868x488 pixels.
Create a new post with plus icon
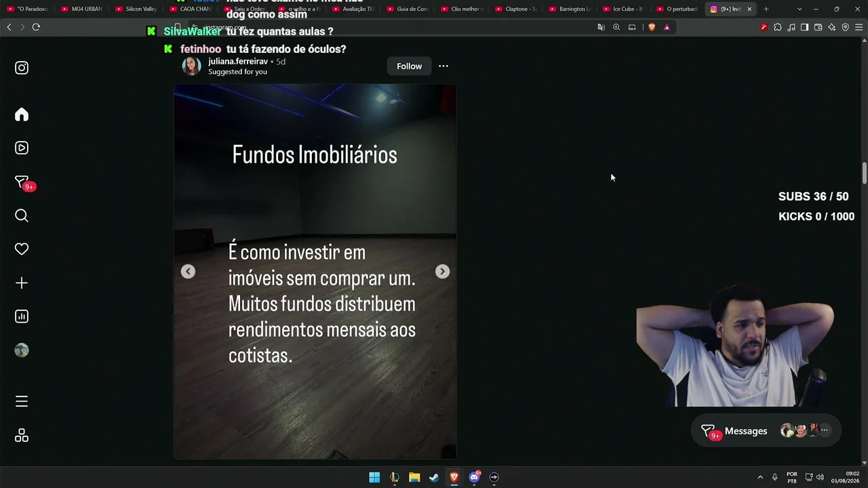pos(22,283)
